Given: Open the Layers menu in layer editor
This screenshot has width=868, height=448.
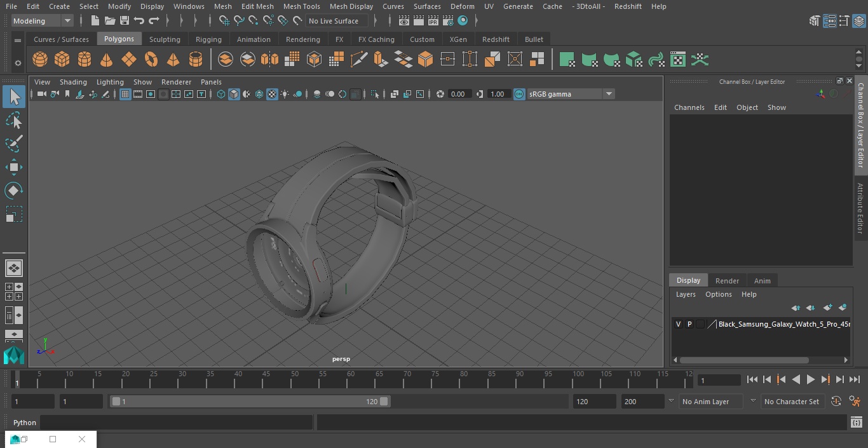Looking at the screenshot, I should coord(685,294).
